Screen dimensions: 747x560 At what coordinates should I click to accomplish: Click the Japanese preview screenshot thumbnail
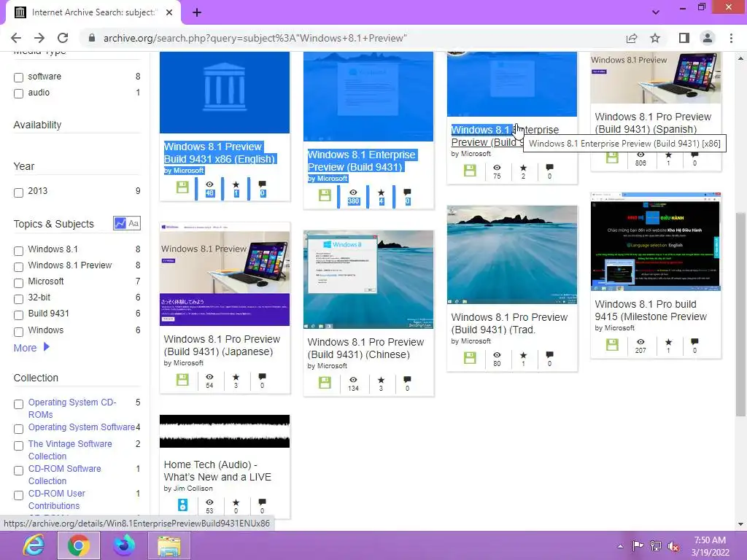(x=225, y=274)
